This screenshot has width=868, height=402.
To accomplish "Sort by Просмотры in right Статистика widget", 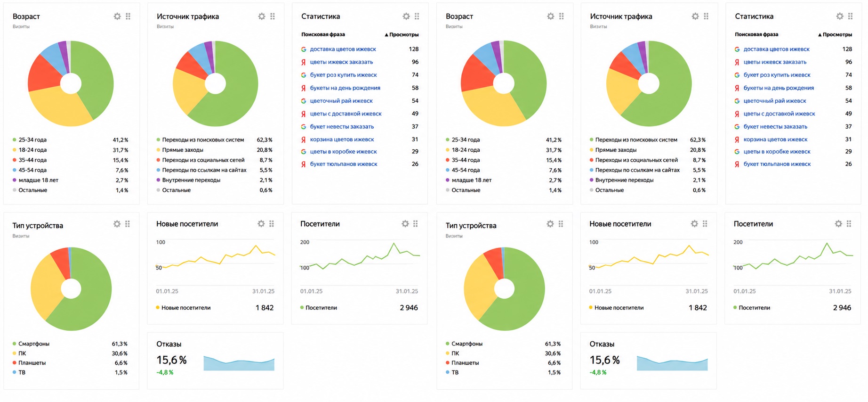I will pyautogui.click(x=835, y=34).
